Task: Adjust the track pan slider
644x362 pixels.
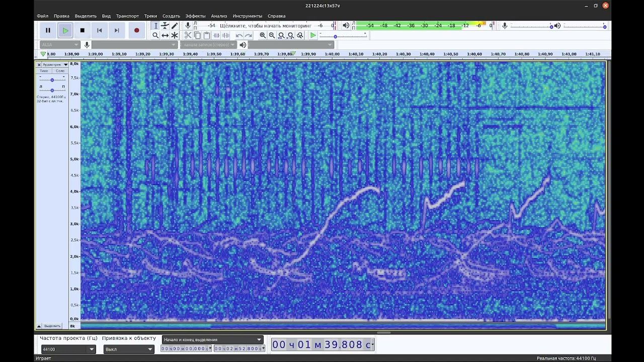Action: 52,90
